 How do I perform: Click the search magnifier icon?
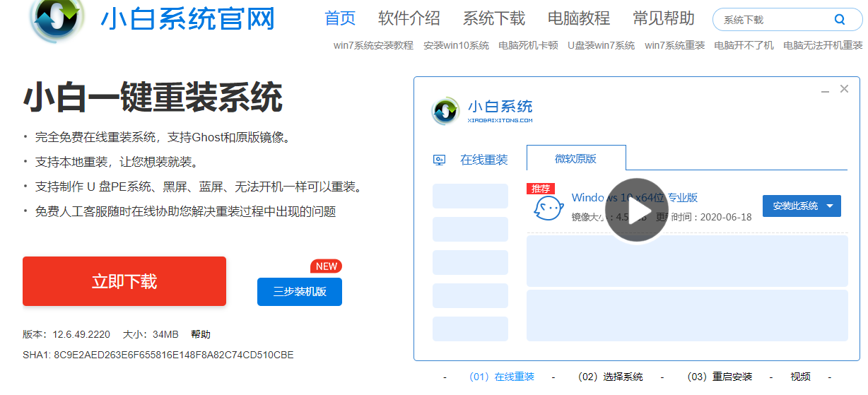(840, 20)
